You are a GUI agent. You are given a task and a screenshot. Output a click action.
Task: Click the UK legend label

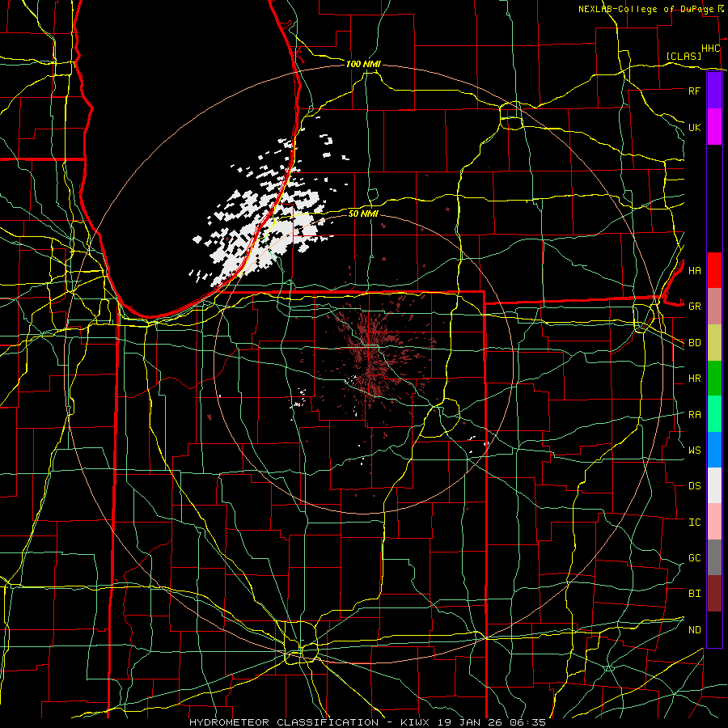pos(695,127)
